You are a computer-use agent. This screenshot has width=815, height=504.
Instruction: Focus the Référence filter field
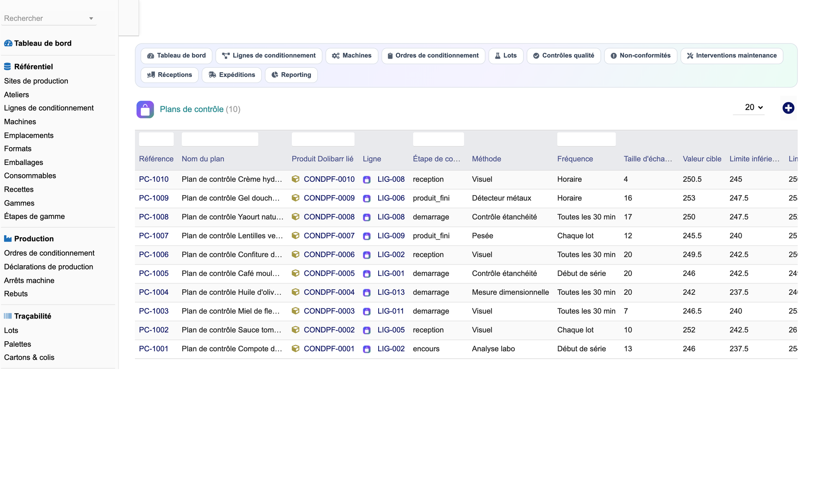tap(156, 139)
